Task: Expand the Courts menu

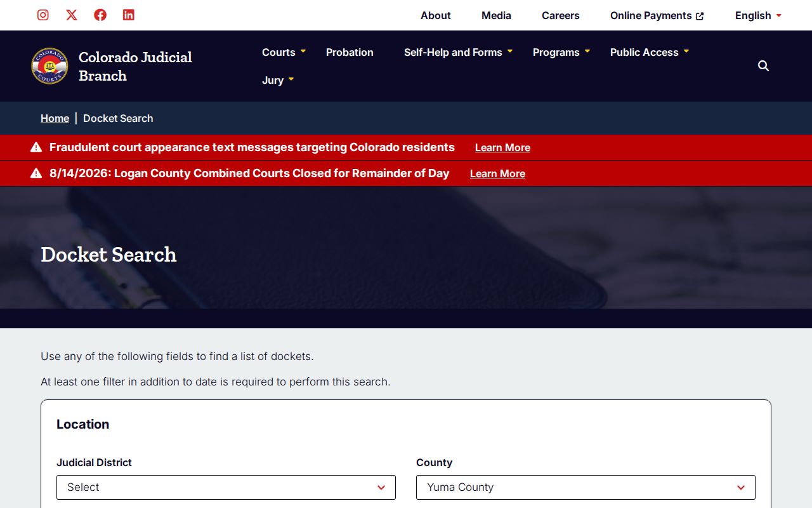Action: 284,52
